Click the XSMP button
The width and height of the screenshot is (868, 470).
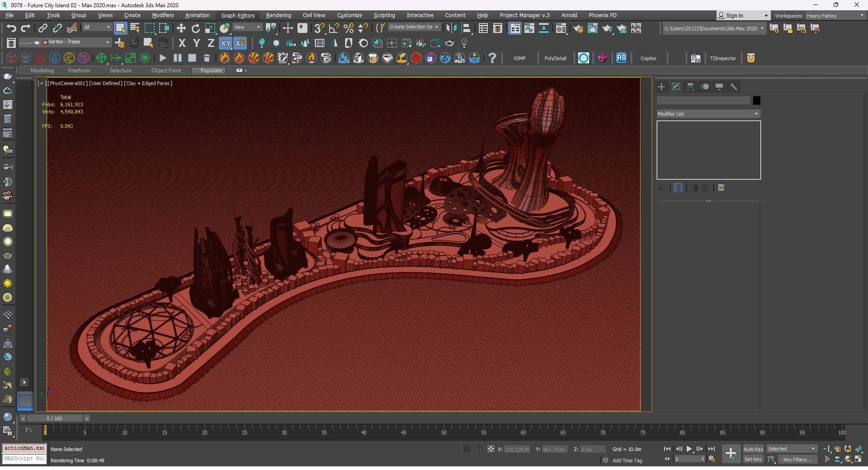pyautogui.click(x=519, y=58)
